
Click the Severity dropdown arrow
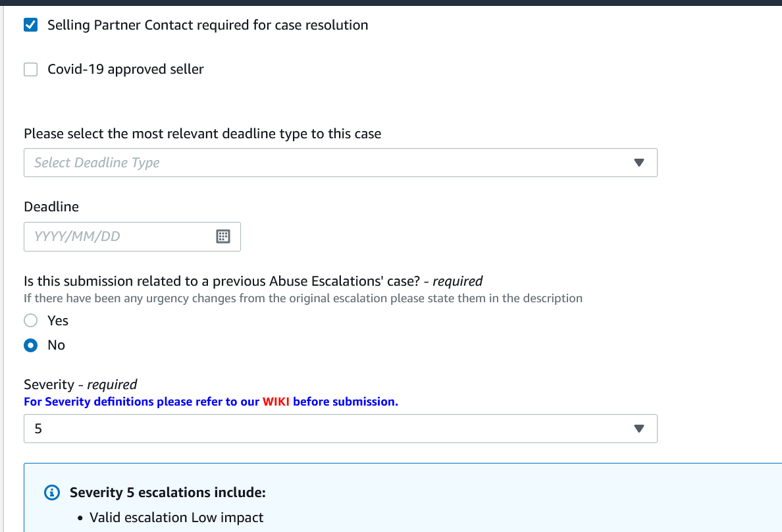pos(639,429)
